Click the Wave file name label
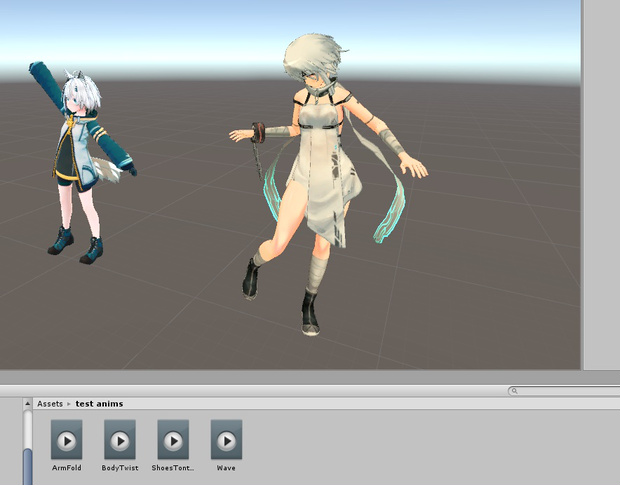 click(x=226, y=467)
